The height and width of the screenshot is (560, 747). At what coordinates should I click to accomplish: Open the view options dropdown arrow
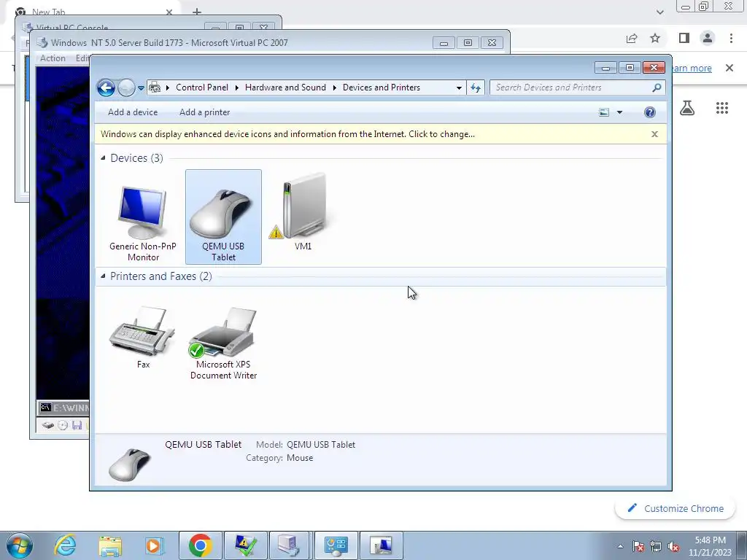coord(620,112)
